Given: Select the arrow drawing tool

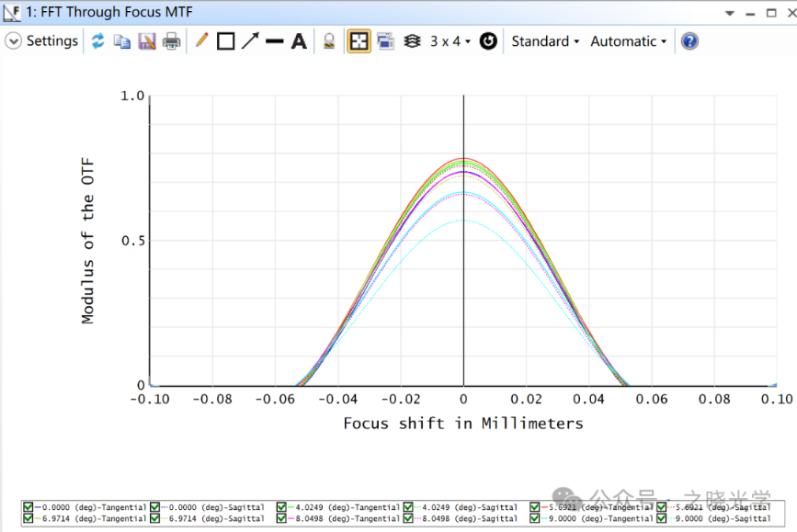Looking at the screenshot, I should tap(250, 41).
